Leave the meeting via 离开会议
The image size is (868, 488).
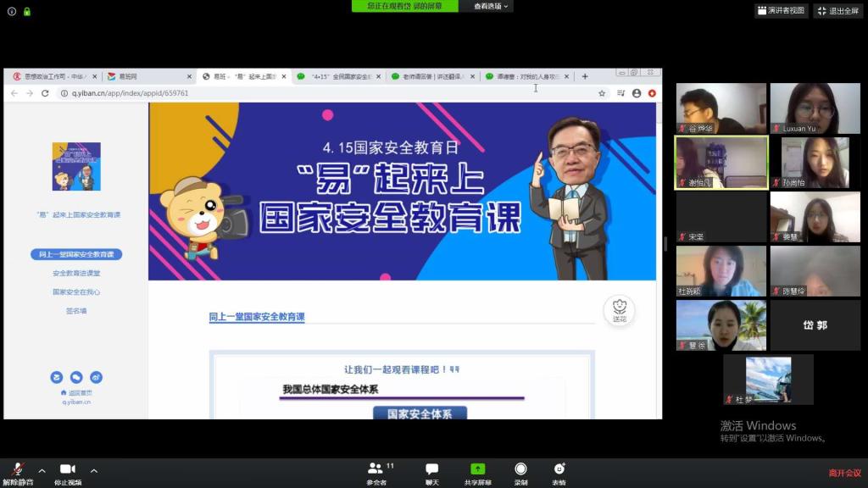(844, 473)
